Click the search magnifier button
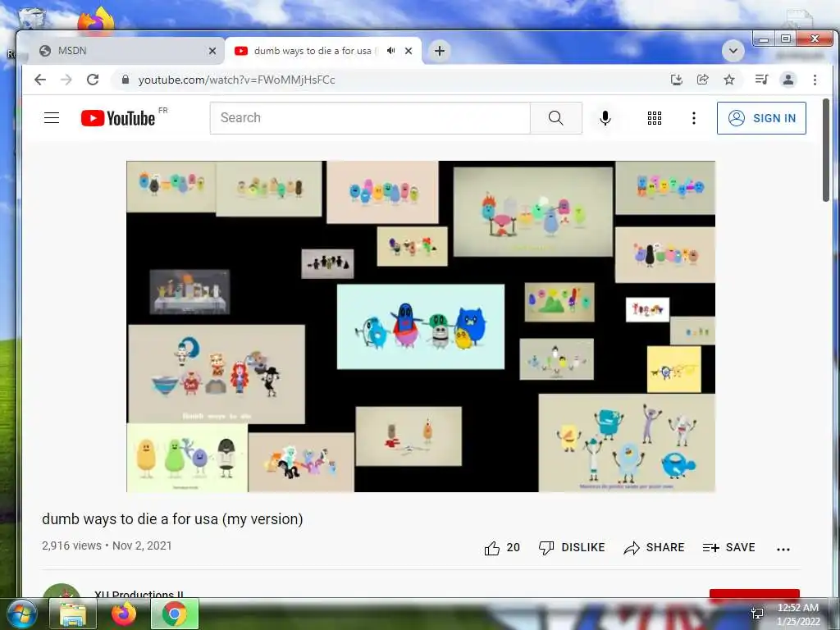This screenshot has height=630, width=840. [x=556, y=118]
